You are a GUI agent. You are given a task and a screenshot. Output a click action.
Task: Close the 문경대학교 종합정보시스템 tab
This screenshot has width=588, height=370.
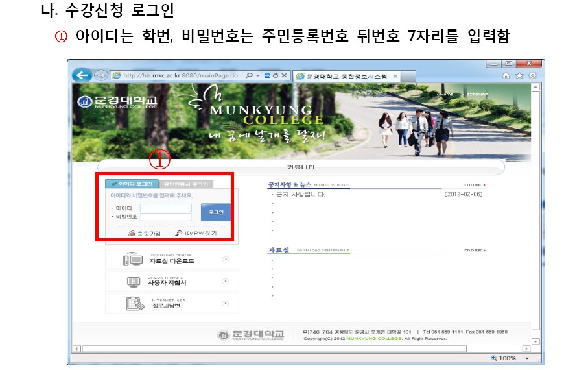click(x=395, y=76)
